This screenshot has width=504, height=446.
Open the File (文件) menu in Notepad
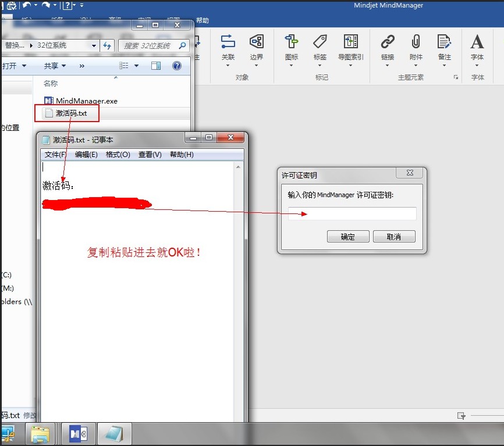(55, 155)
